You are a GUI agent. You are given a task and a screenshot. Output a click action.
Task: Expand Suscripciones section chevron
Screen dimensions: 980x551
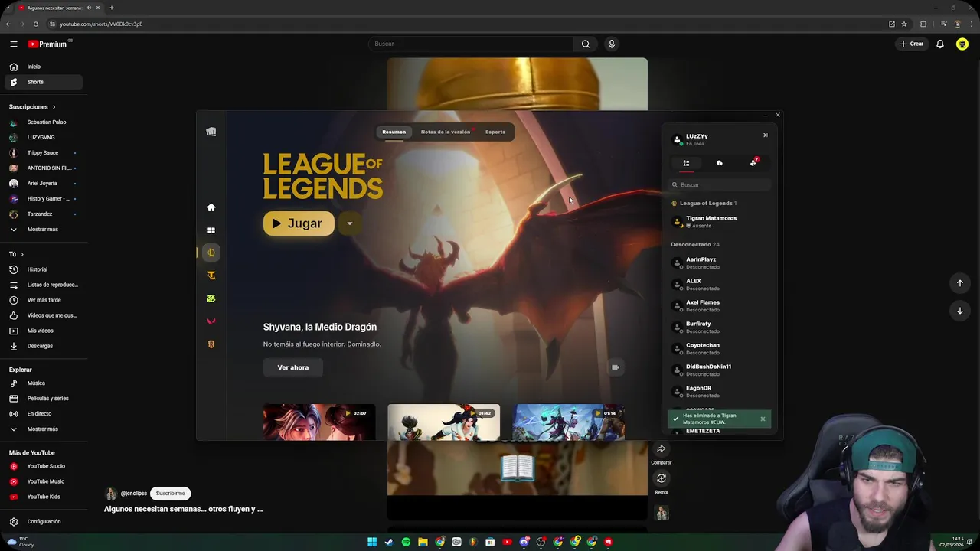click(54, 107)
